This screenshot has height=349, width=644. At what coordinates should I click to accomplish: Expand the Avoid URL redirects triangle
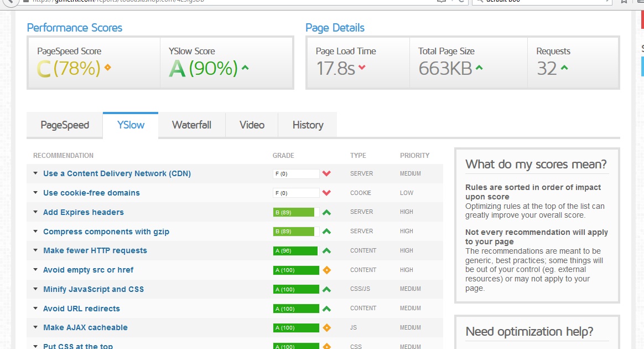coord(35,309)
